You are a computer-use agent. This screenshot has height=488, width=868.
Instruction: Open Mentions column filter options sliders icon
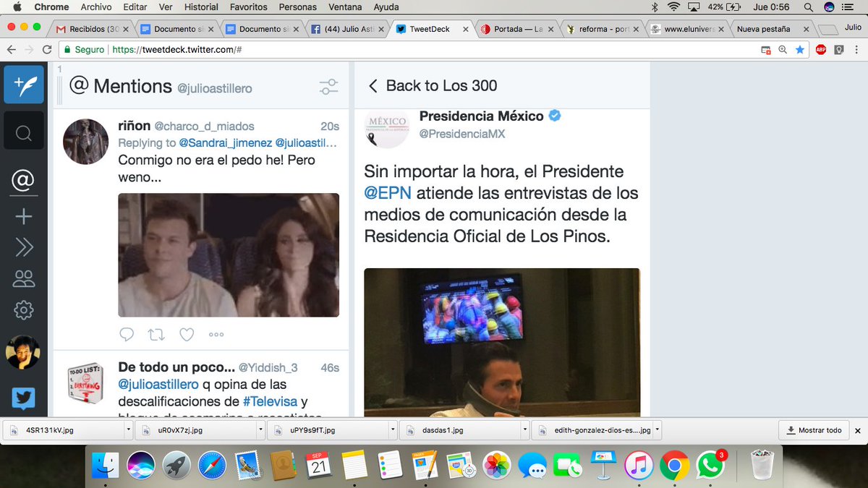pos(328,87)
